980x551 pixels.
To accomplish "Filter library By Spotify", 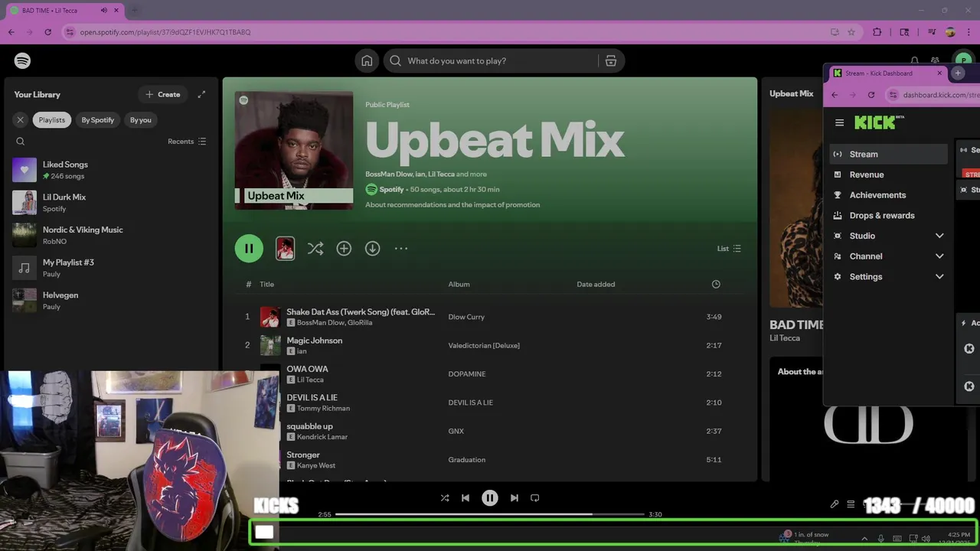I will tap(98, 119).
